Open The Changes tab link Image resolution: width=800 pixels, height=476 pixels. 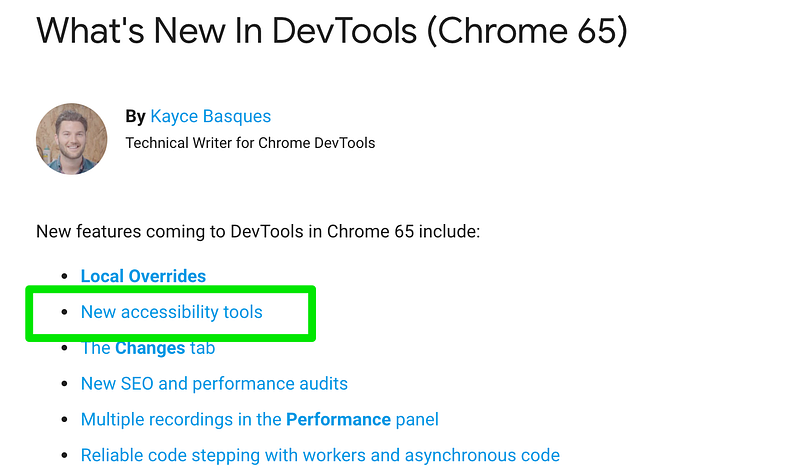[148, 348]
